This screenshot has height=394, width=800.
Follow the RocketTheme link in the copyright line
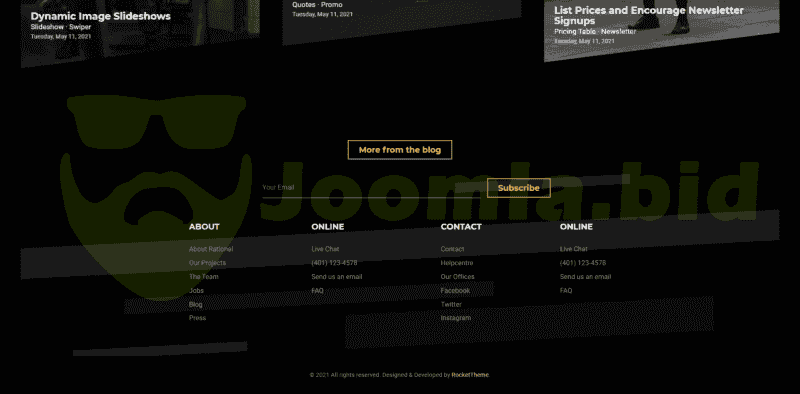(x=470, y=375)
